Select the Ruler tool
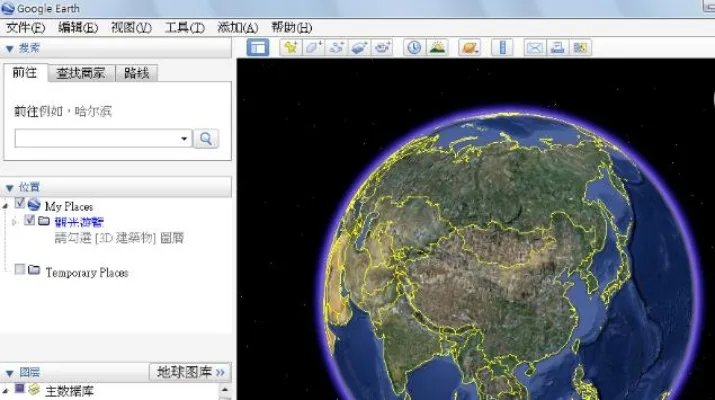 [503, 47]
